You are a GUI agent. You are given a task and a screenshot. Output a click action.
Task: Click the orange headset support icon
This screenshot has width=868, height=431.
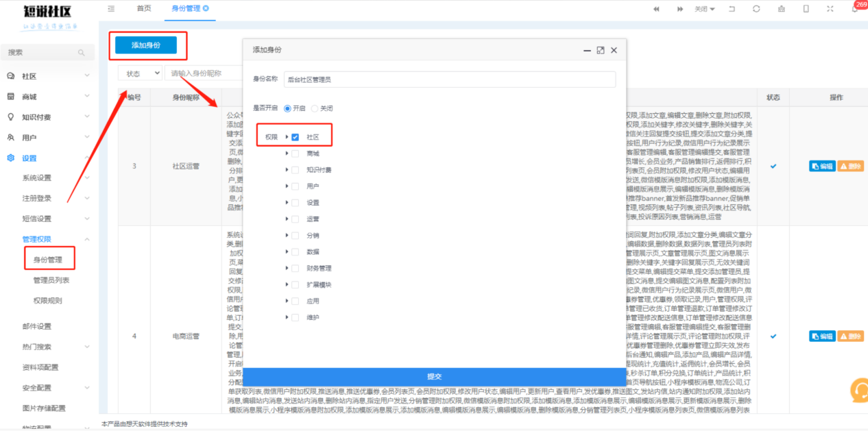point(858,391)
